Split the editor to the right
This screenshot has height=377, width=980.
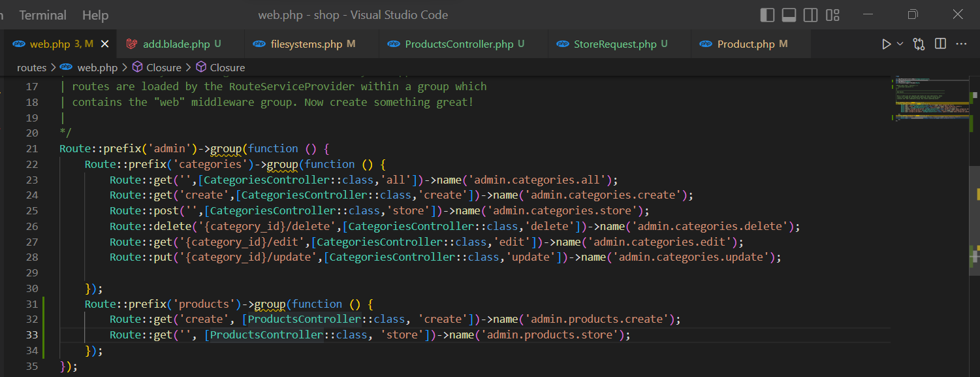[940, 44]
